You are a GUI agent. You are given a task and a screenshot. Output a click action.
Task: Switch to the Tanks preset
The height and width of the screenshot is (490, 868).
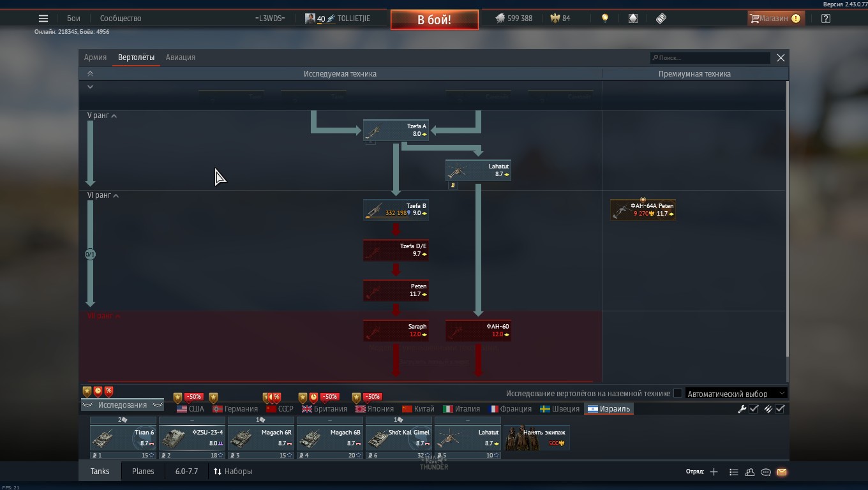[x=100, y=471]
